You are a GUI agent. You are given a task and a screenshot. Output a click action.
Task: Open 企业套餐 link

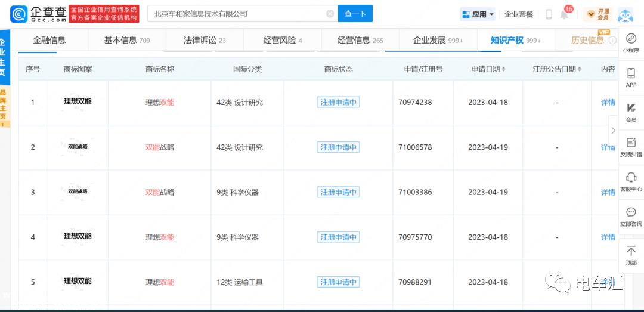point(518,14)
